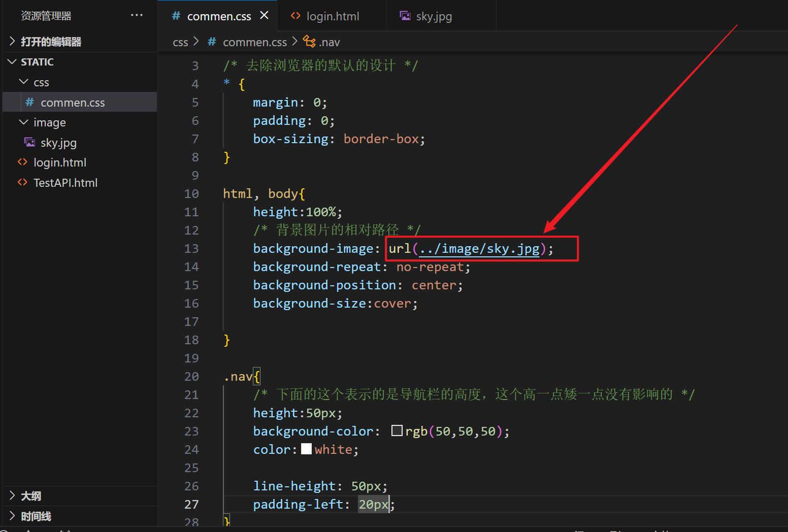This screenshot has width=788, height=532.
Task: Click the css breadcrumb segment
Action: pos(180,42)
